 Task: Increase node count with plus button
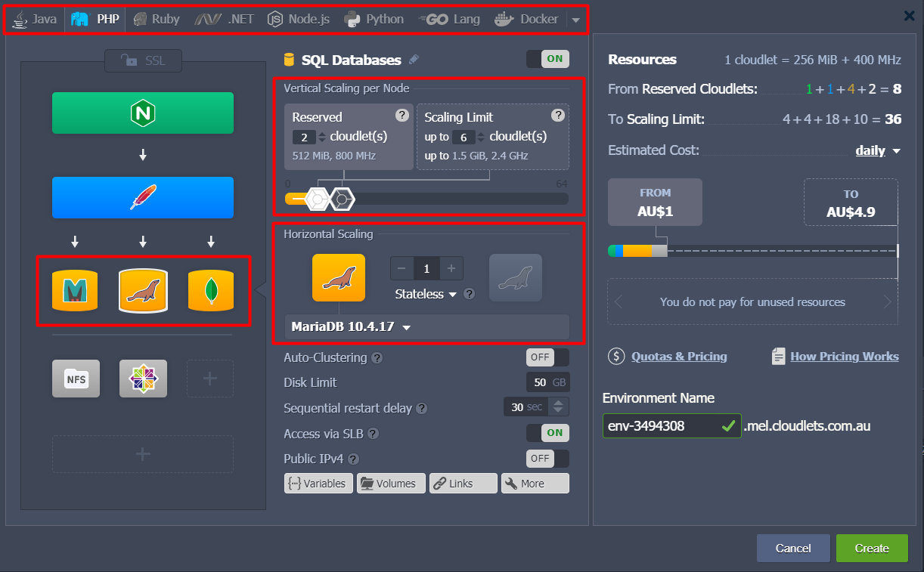pyautogui.click(x=451, y=268)
